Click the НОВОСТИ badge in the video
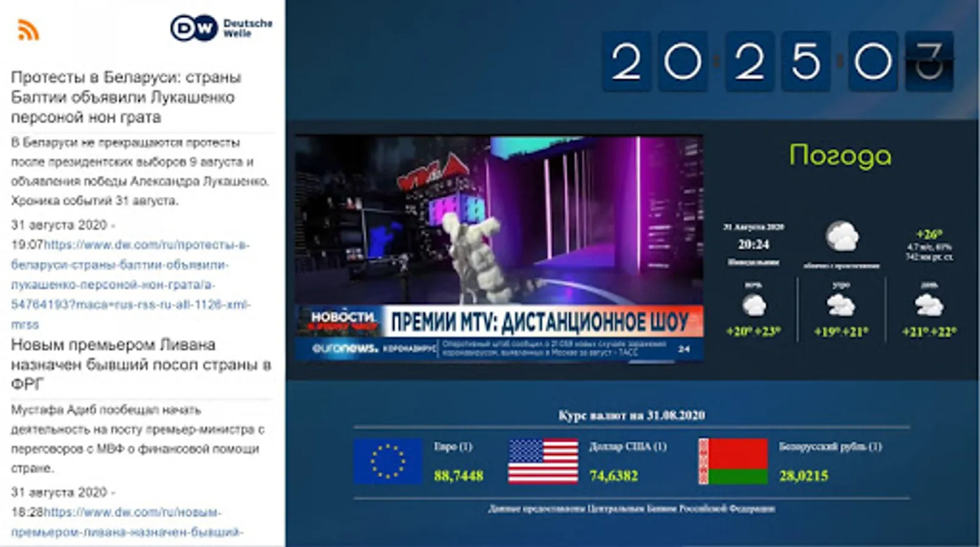Screen dimensions: 980x547 [343, 320]
